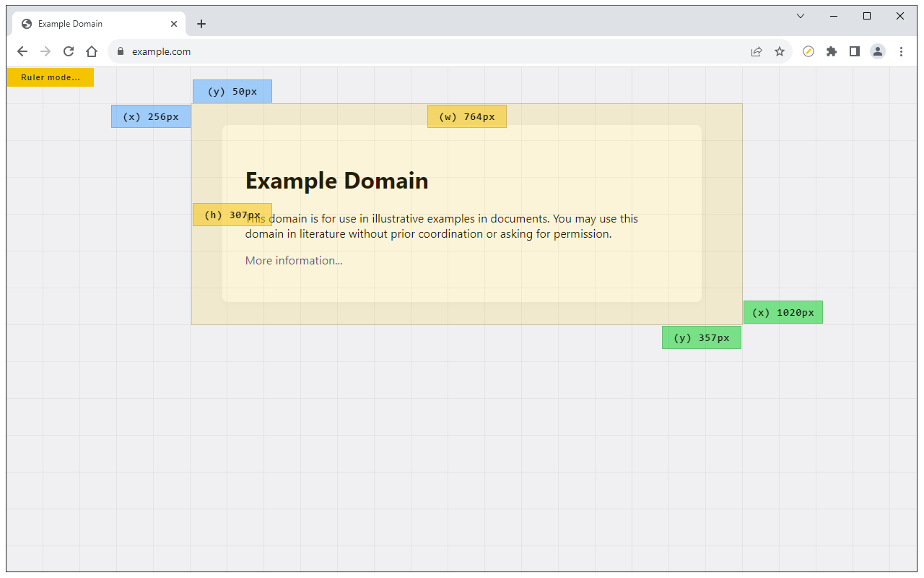Click the paragraph about illustrative examples
This screenshot has width=924, height=578.
pos(442,226)
